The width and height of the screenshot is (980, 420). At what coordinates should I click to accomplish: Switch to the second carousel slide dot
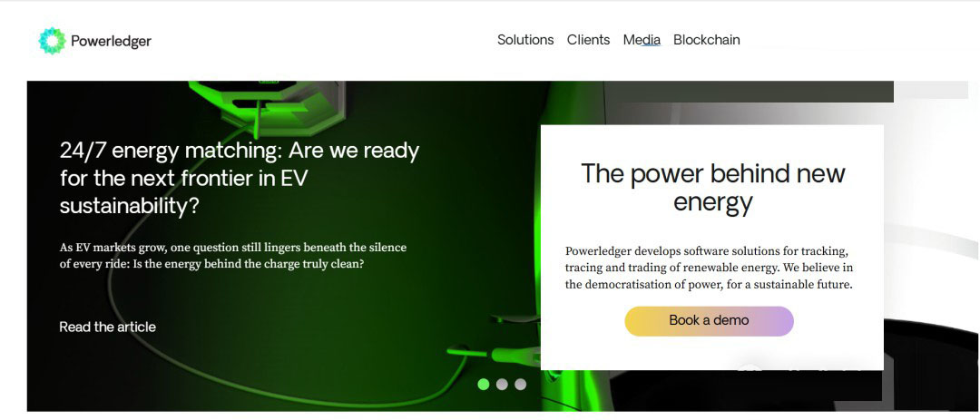(502, 385)
